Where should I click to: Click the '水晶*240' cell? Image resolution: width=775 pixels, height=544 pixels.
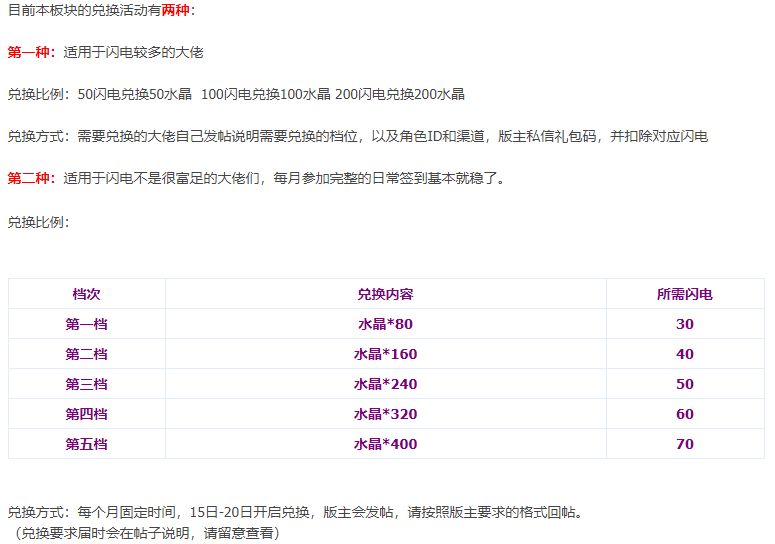click(386, 384)
